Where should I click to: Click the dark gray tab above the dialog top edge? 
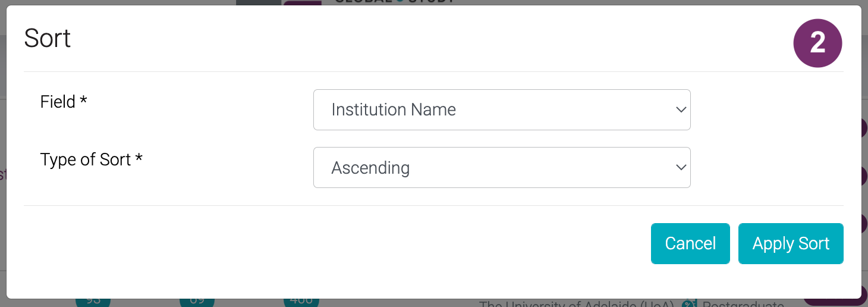coord(259,2)
